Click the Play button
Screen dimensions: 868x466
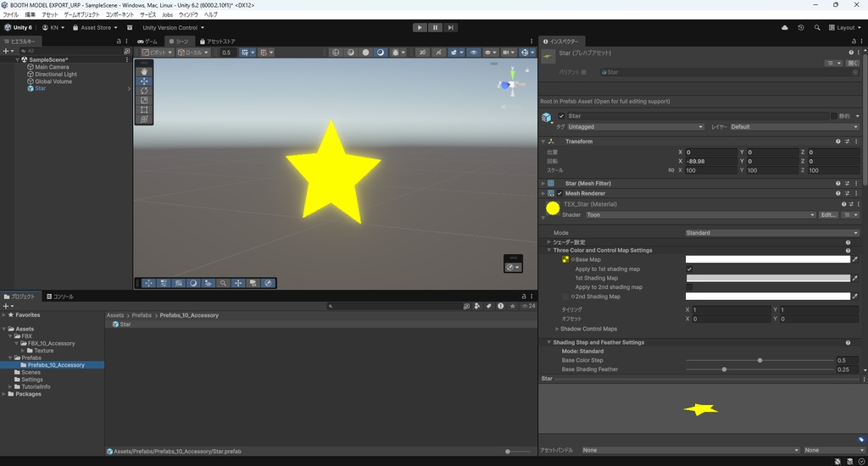(420, 28)
